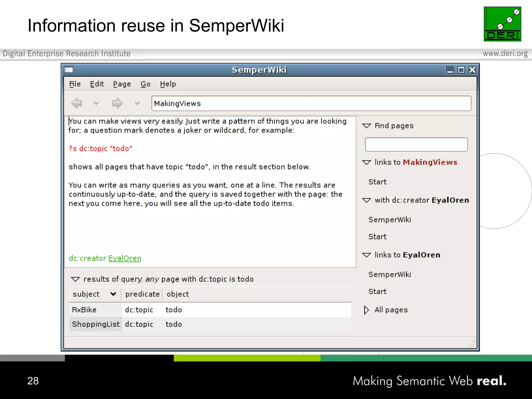The image size is (532, 399).
Task: Click the green dc:creator text
Action: 88,258
